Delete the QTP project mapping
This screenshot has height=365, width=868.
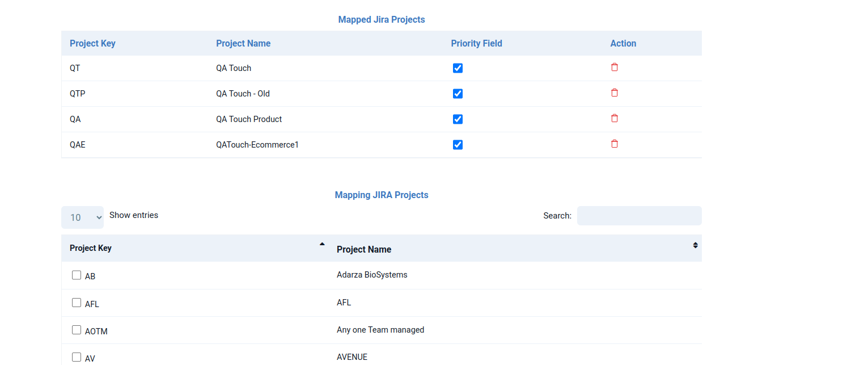click(614, 93)
